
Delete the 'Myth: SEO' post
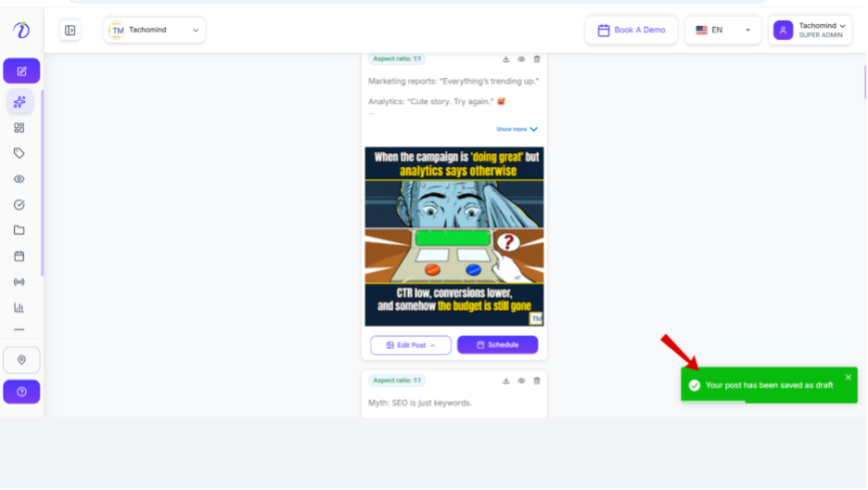coord(537,380)
